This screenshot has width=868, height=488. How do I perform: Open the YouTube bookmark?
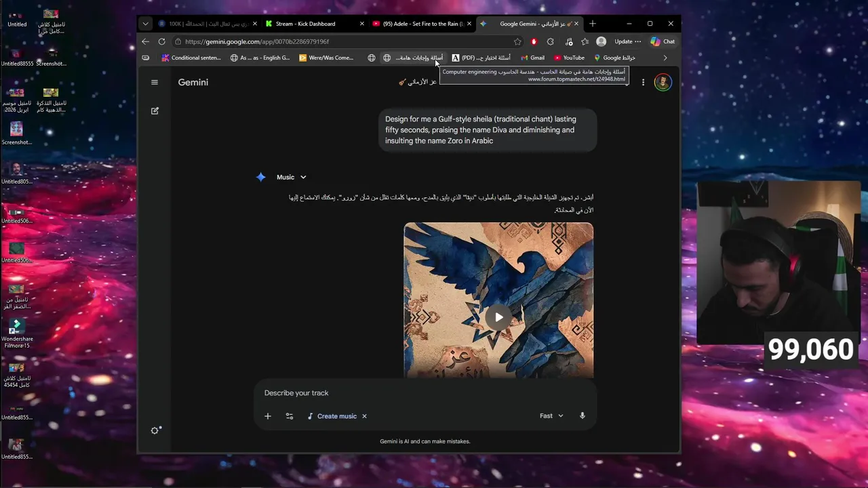click(569, 58)
